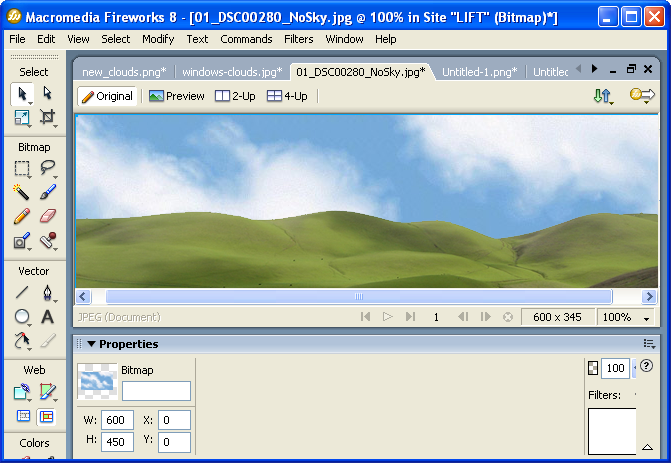Open the Filters menu
This screenshot has width=671, height=463.
(298, 39)
